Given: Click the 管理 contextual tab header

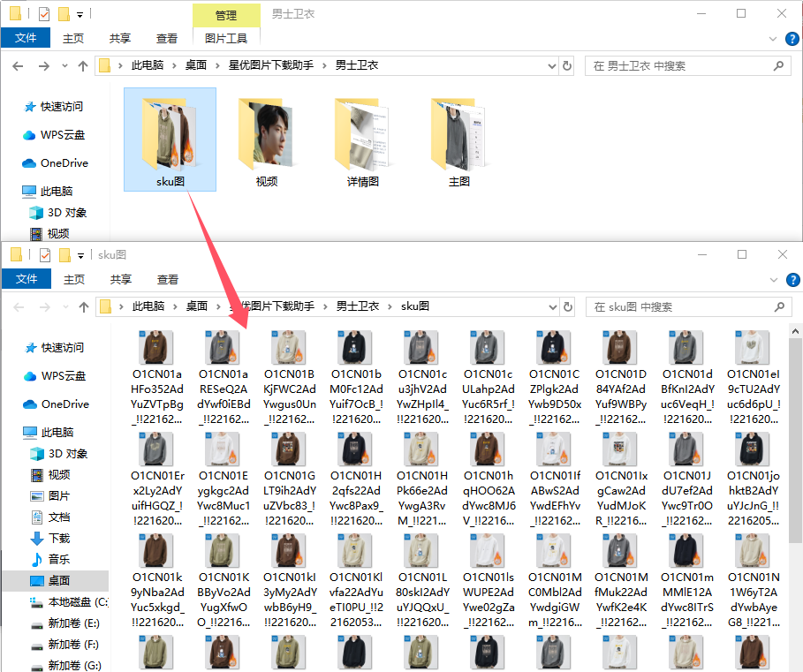Looking at the screenshot, I should 226,15.
